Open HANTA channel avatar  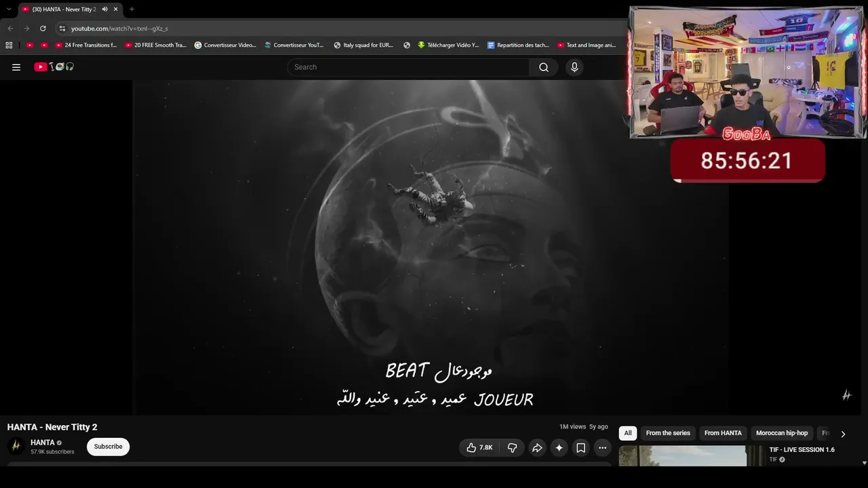click(x=16, y=447)
